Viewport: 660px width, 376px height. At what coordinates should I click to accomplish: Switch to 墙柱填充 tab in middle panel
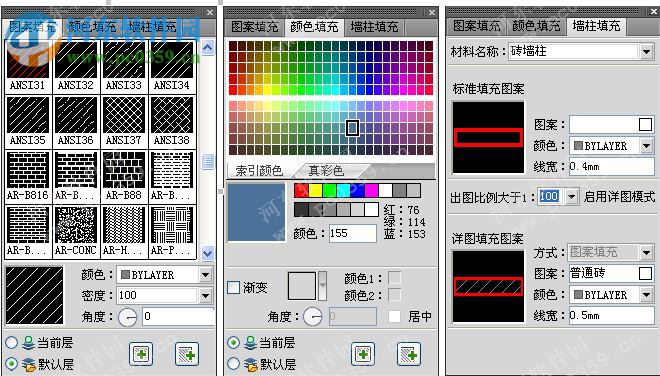coord(374,27)
